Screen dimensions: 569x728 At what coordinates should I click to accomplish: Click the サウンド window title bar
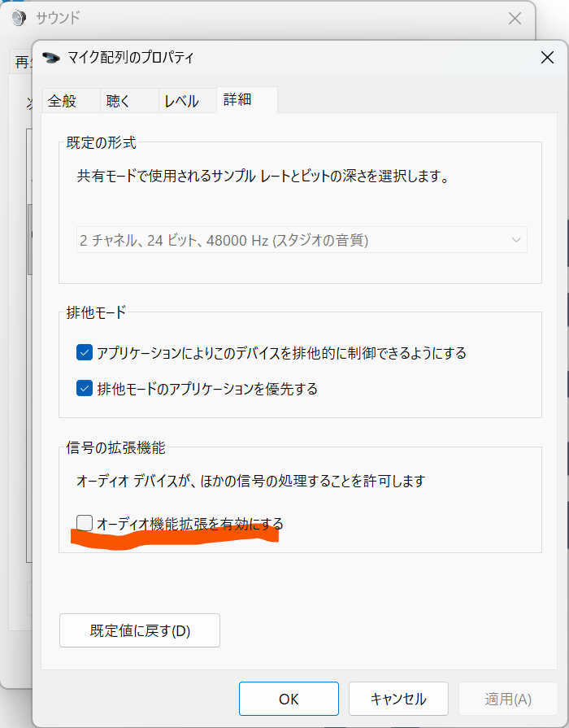pos(244,18)
